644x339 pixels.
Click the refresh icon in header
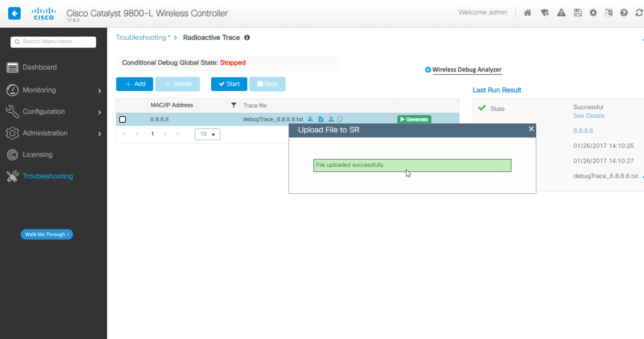(639, 13)
